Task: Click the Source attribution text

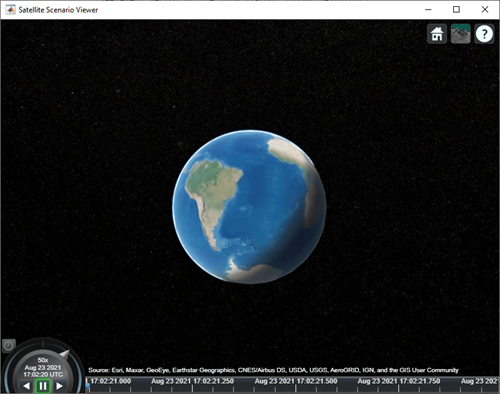Action: 273,370
